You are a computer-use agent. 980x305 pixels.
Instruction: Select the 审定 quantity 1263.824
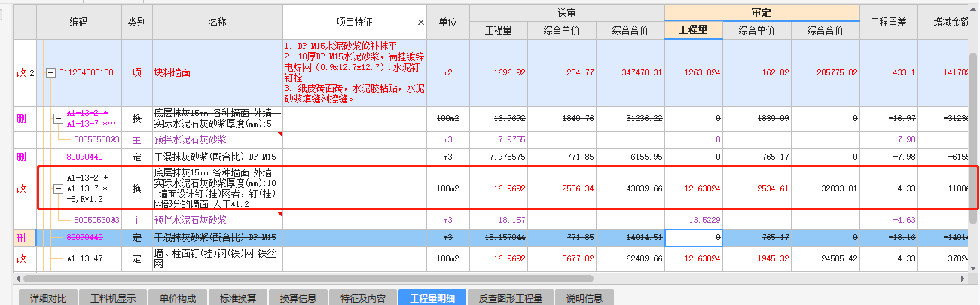coord(693,73)
